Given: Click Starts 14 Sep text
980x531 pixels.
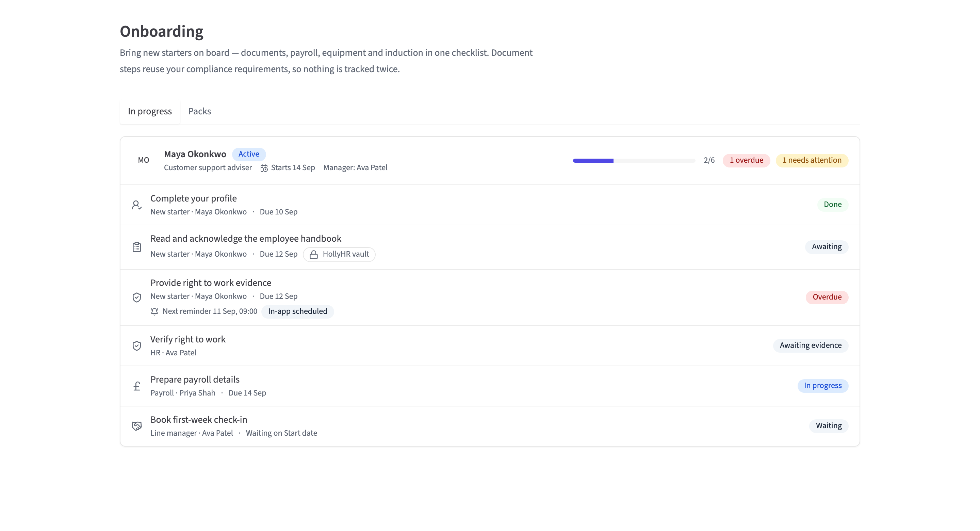Looking at the screenshot, I should click(x=293, y=167).
